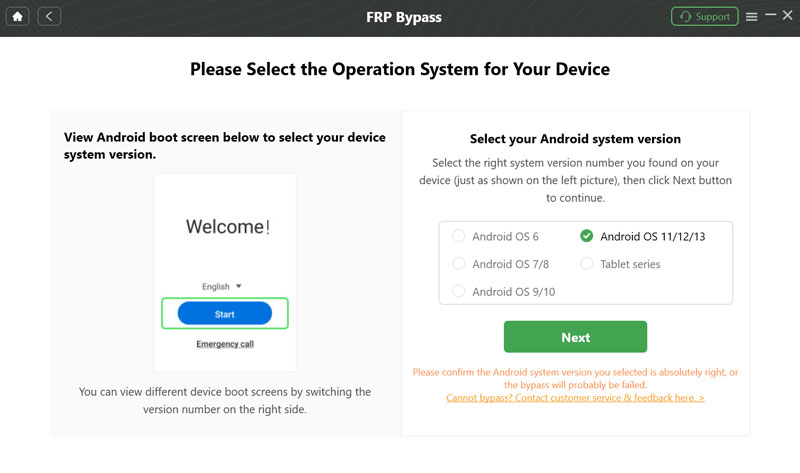Choose Android OS 9/10 radio option

pos(459,292)
